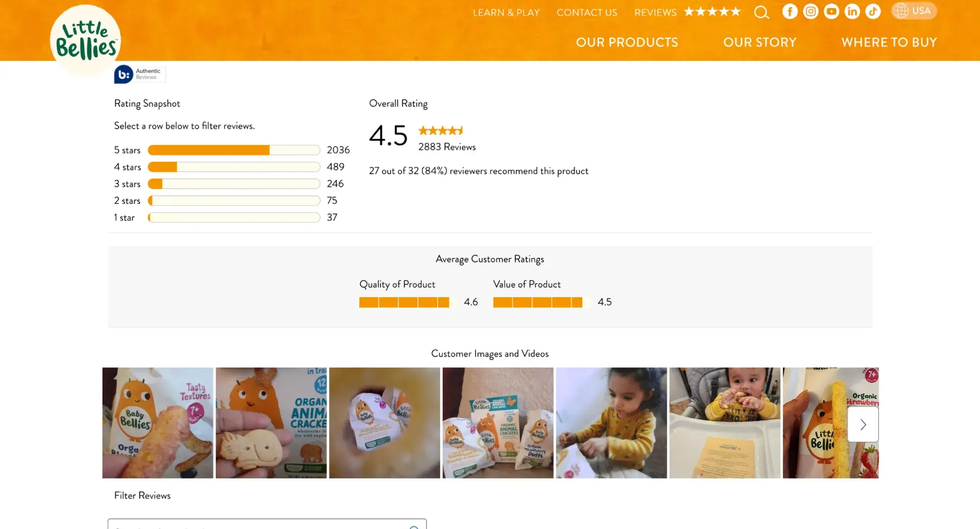Click the Contact Us link
The width and height of the screenshot is (980, 529).
tap(587, 12)
